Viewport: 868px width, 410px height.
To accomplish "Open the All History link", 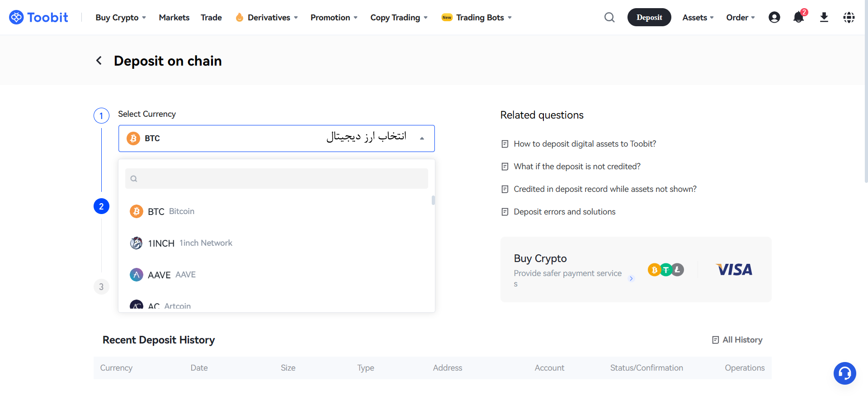I will click(742, 340).
